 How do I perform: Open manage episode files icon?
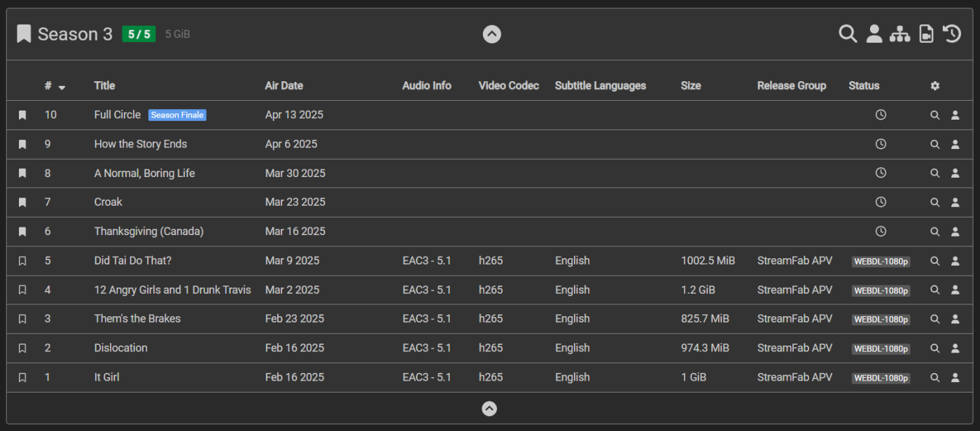(x=926, y=34)
